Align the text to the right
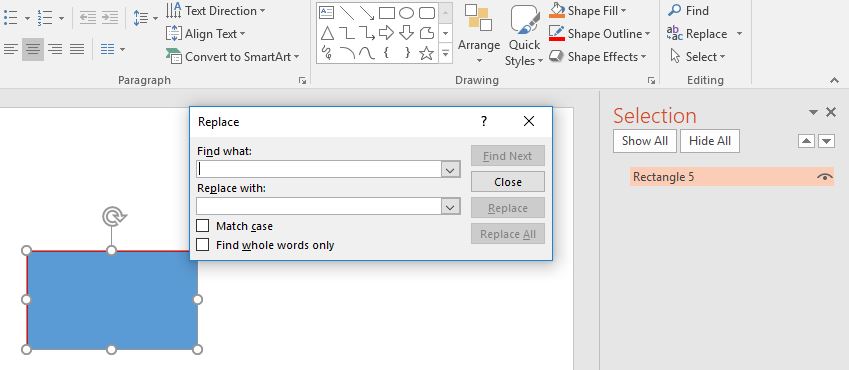The height and width of the screenshot is (370, 849). coord(55,49)
